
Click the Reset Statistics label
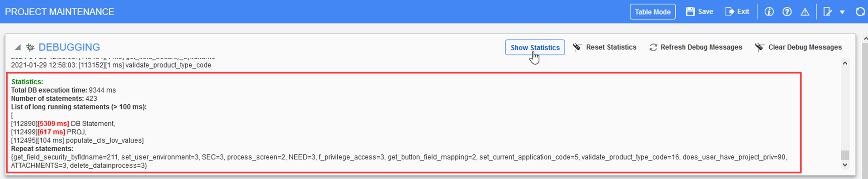[x=611, y=47]
